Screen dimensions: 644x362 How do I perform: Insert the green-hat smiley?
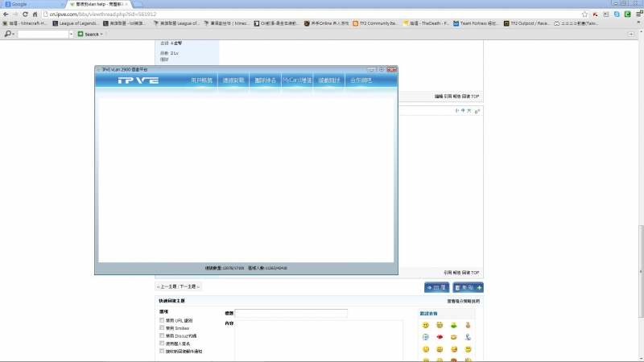(453, 325)
